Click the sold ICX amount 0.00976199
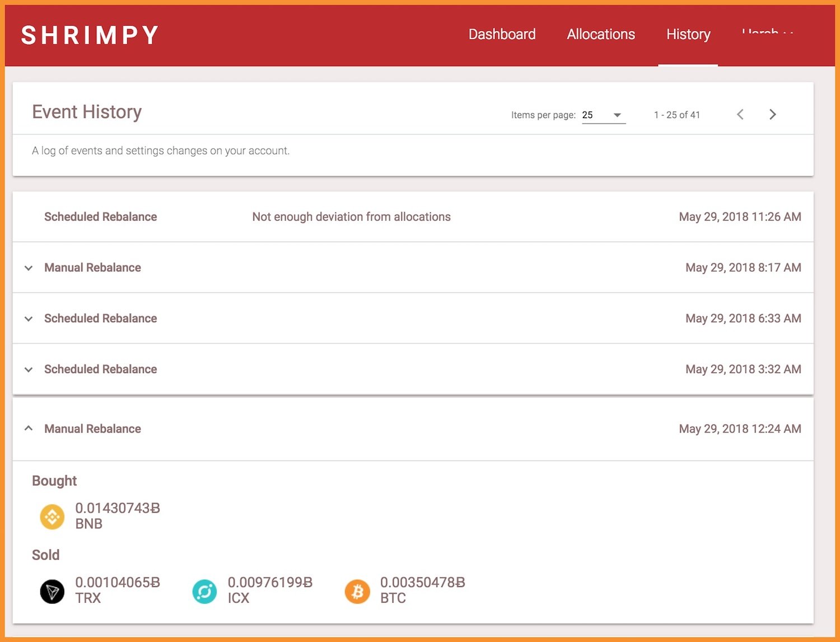Screen dimensions: 840x642 click(270, 583)
